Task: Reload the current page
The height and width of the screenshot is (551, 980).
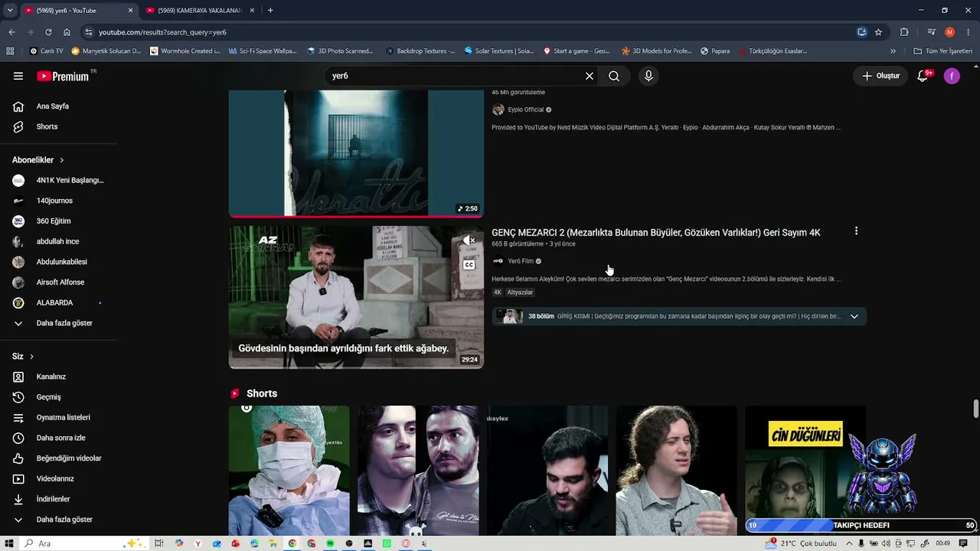Action: (x=48, y=32)
